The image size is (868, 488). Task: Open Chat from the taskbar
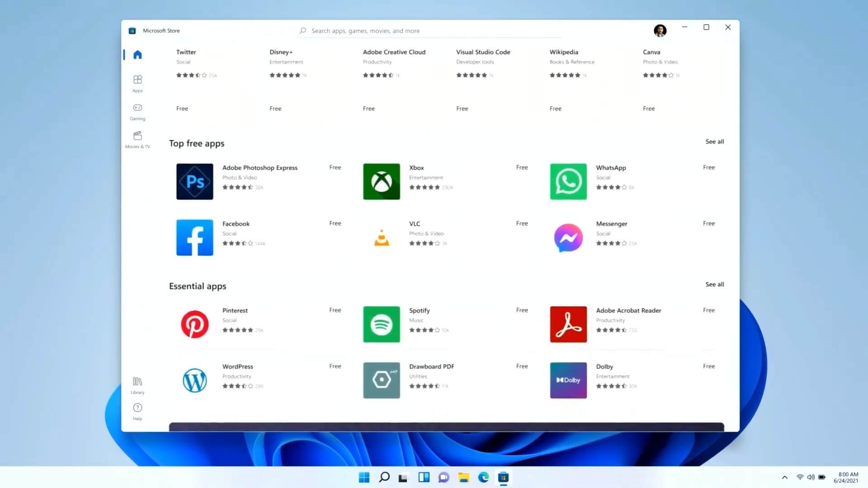point(443,478)
